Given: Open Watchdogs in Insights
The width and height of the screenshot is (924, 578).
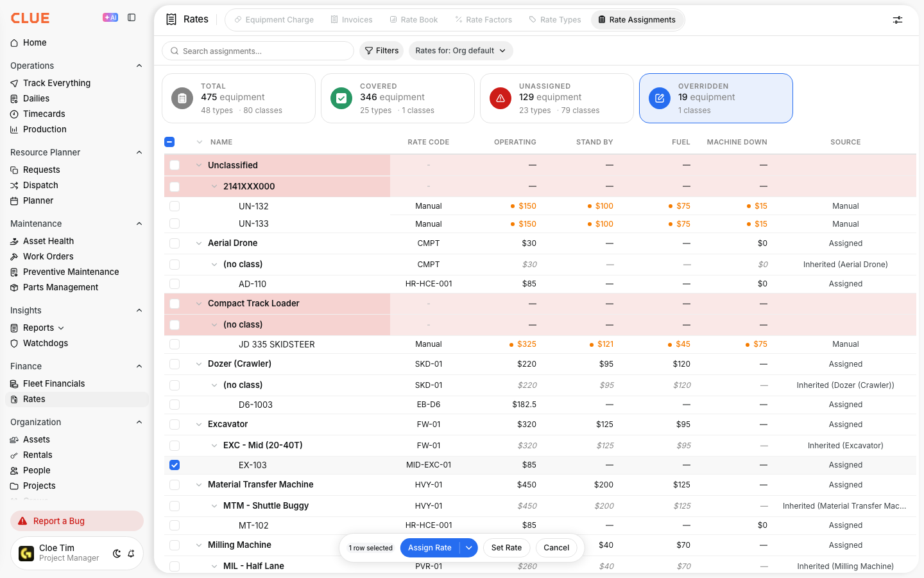Looking at the screenshot, I should [46, 343].
